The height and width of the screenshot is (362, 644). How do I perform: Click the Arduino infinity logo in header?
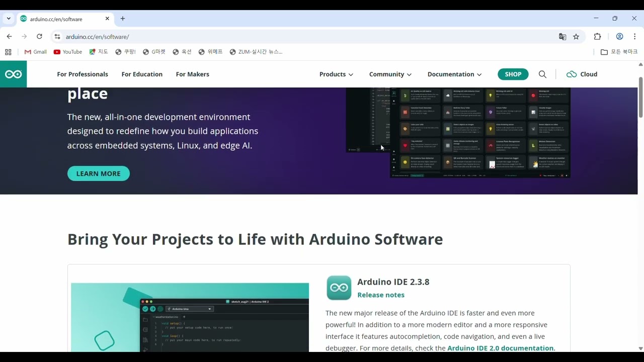13,74
